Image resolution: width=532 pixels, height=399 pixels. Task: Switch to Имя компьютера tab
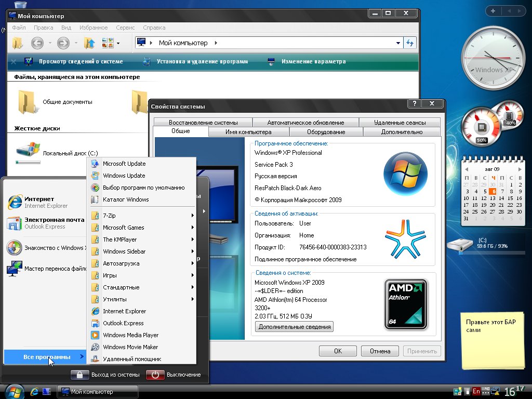[x=248, y=132]
